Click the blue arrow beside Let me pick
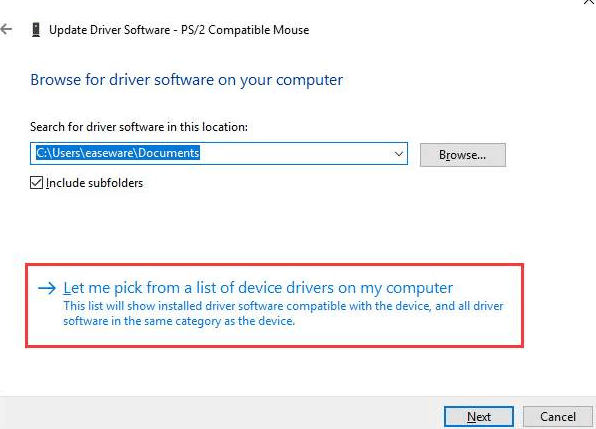 click(x=47, y=288)
